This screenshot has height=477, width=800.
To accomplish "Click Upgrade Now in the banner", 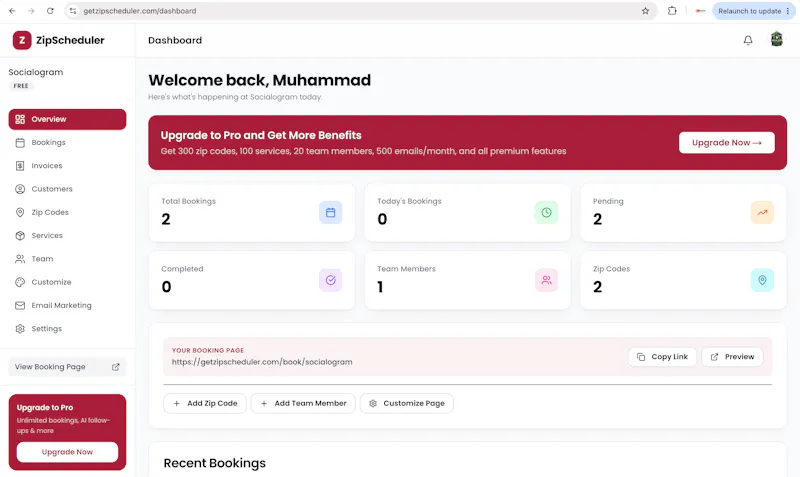I will pyautogui.click(x=727, y=143).
